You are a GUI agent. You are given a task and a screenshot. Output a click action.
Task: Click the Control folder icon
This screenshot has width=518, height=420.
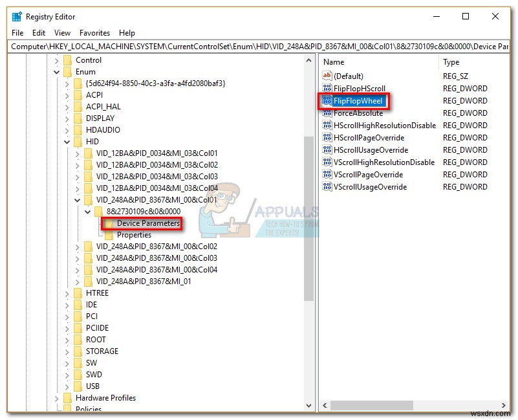pyautogui.click(x=67, y=60)
